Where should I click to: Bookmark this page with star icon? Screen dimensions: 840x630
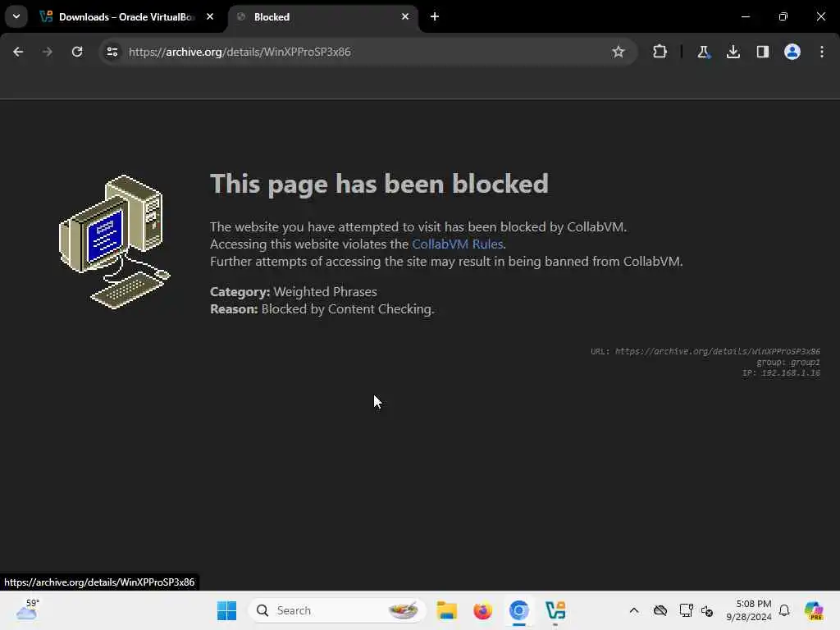(619, 52)
